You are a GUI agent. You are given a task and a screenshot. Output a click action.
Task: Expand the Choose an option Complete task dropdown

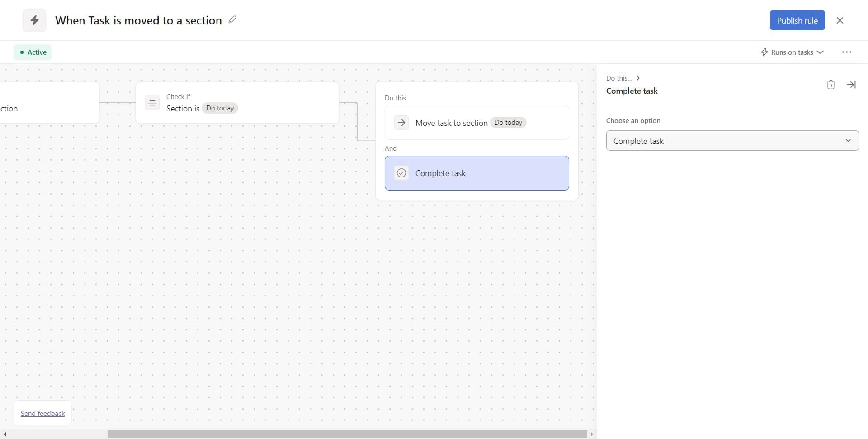pyautogui.click(x=731, y=141)
